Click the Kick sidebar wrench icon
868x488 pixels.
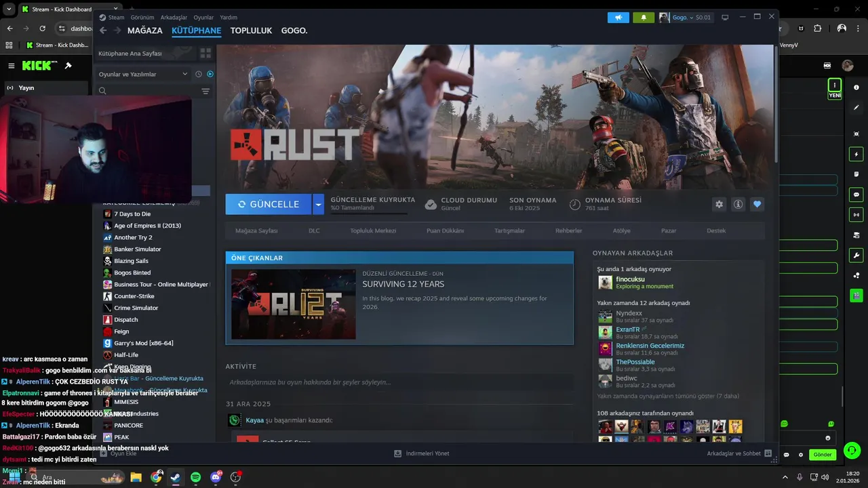[x=856, y=256]
